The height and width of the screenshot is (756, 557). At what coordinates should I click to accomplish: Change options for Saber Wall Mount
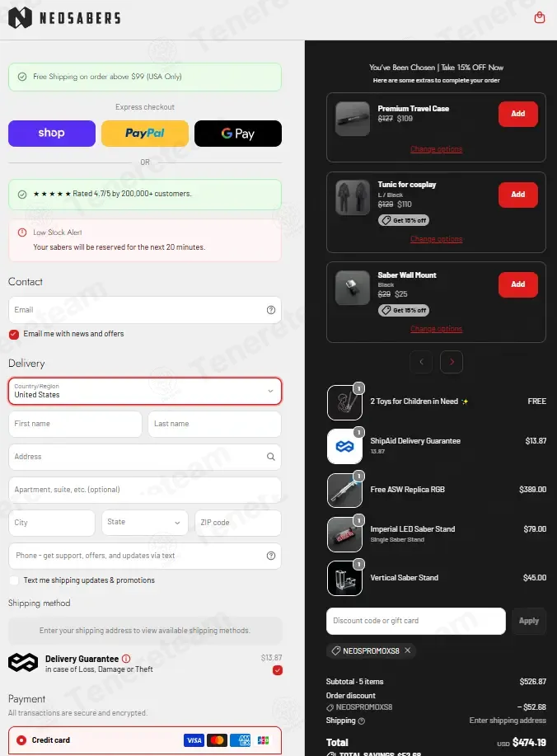(436, 329)
